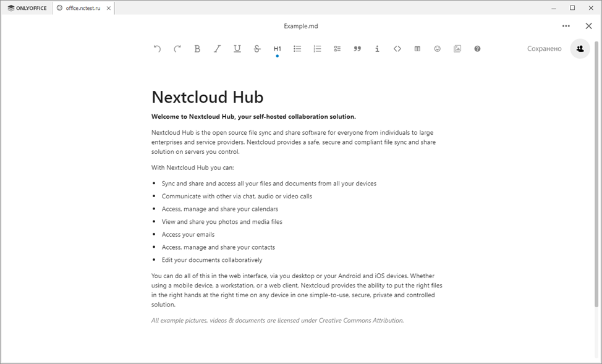The image size is (602, 364).
Task: Click the active users avatar button
Action: 580,49
